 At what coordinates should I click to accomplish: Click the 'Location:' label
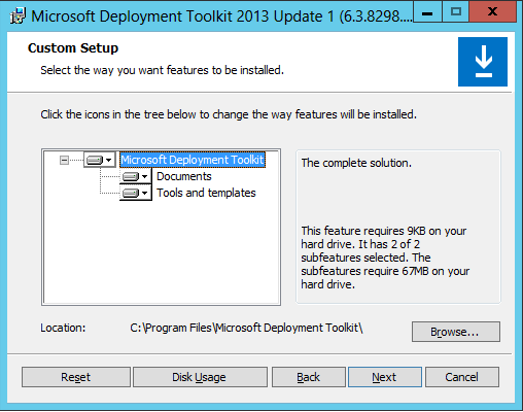click(x=63, y=328)
